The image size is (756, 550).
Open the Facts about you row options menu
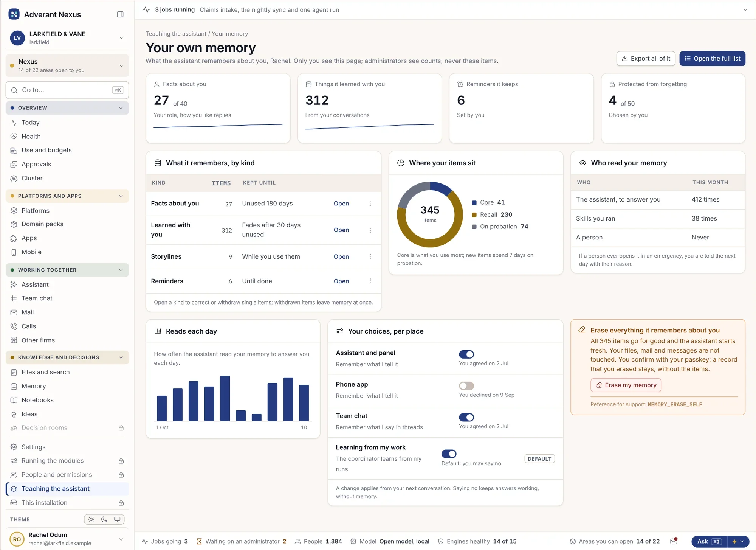pyautogui.click(x=370, y=204)
